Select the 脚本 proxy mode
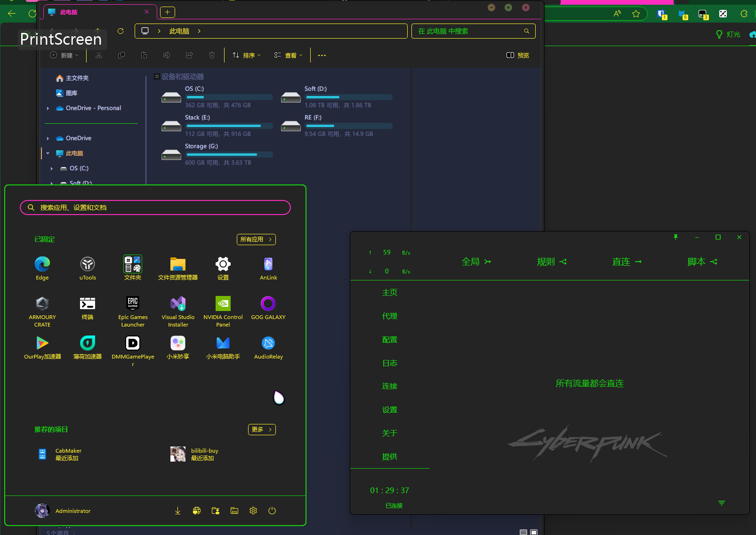Viewport: 756px width, 535px height. click(702, 262)
